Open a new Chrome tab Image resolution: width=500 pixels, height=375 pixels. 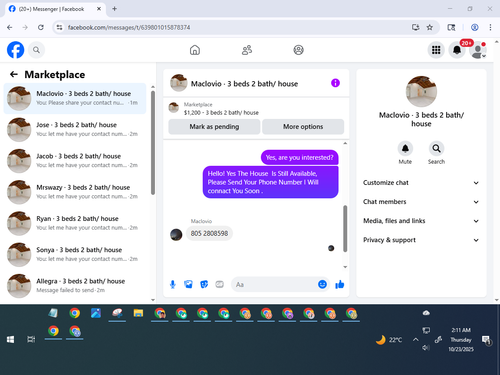(x=114, y=9)
